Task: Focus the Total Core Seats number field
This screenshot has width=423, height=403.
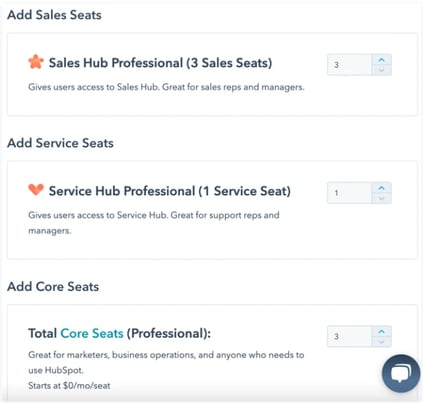Action: tap(350, 336)
